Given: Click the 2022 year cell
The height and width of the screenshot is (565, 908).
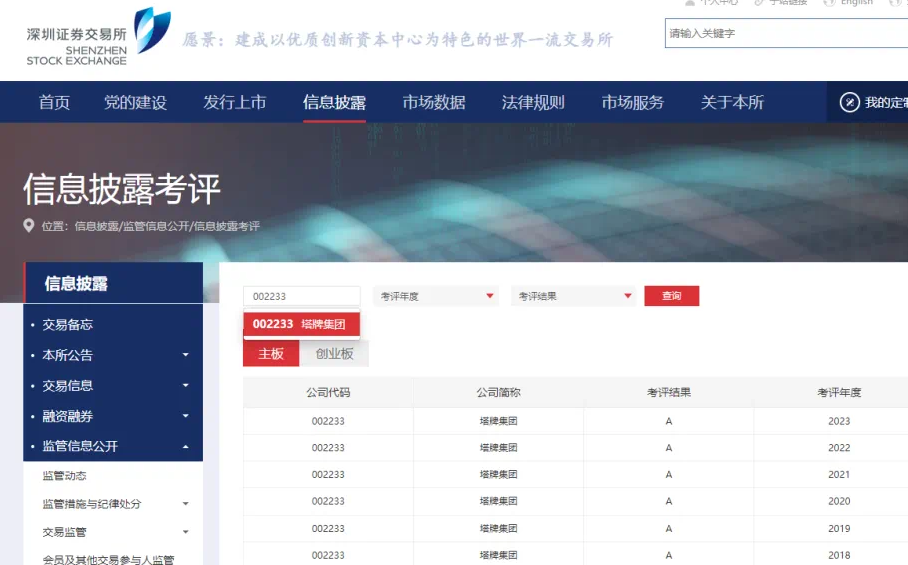Looking at the screenshot, I should click(839, 447).
